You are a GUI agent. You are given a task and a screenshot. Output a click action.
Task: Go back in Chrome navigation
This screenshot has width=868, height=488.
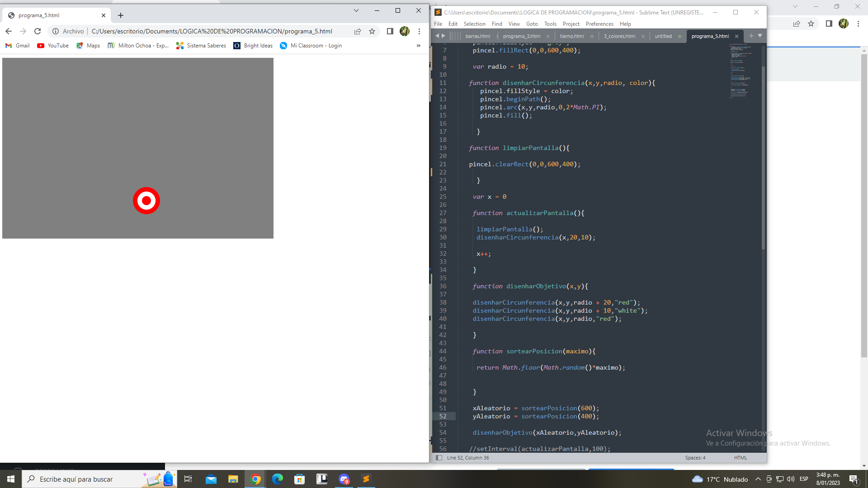(9, 31)
